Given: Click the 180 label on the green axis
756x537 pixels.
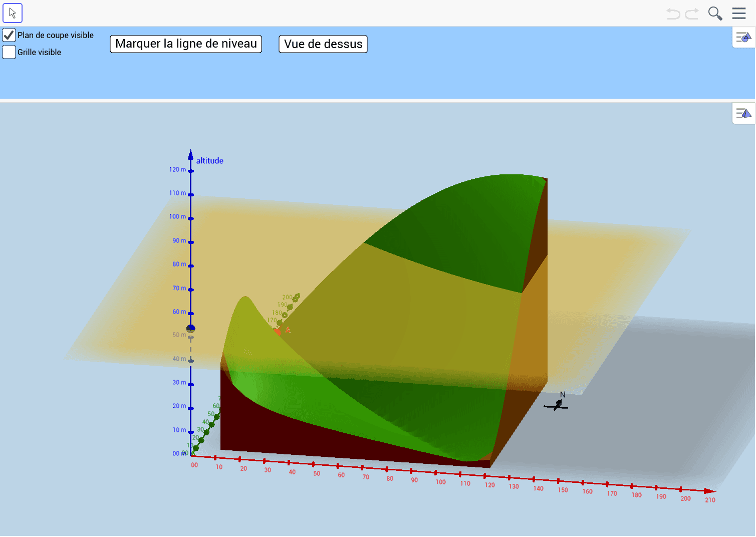Looking at the screenshot, I should 277,312.
